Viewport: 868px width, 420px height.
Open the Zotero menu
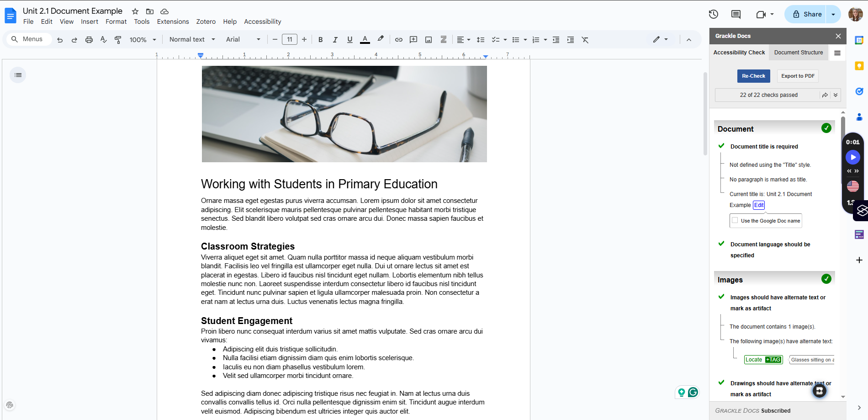pos(206,21)
